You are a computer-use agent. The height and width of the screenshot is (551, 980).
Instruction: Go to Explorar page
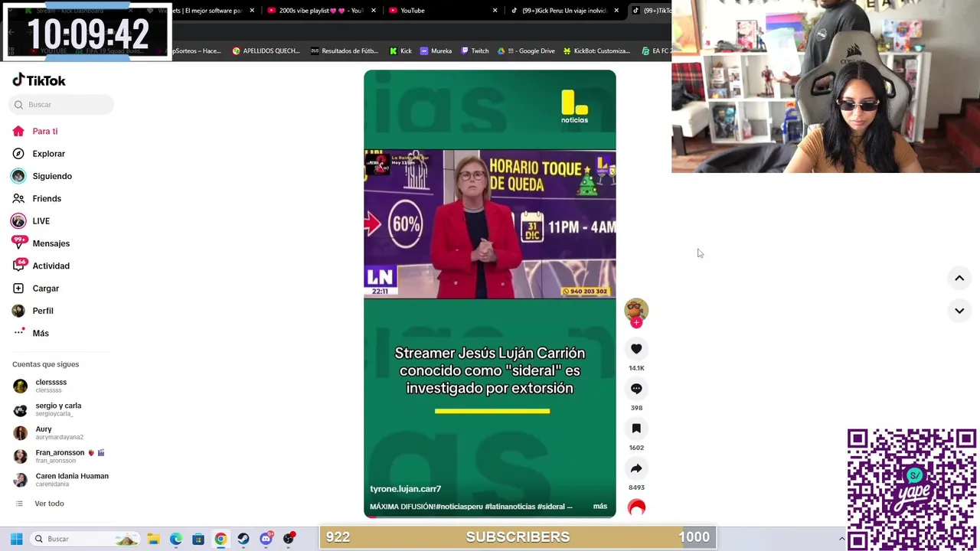click(x=39, y=154)
